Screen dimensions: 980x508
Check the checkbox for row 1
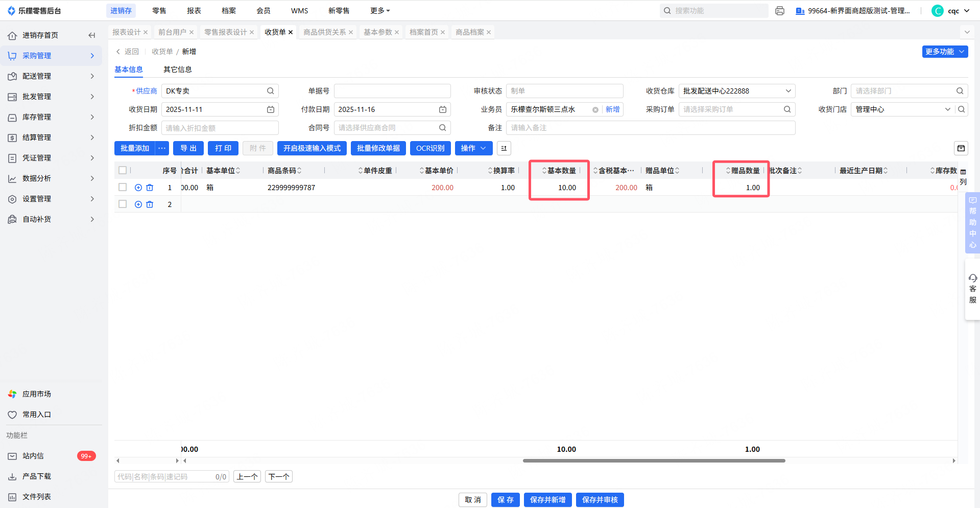pos(123,188)
